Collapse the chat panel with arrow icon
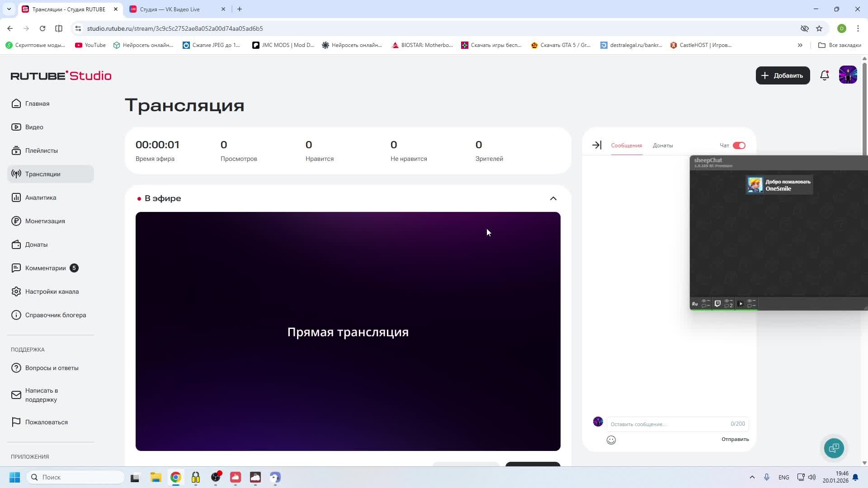Screen dimensions: 868x488 [597, 145]
